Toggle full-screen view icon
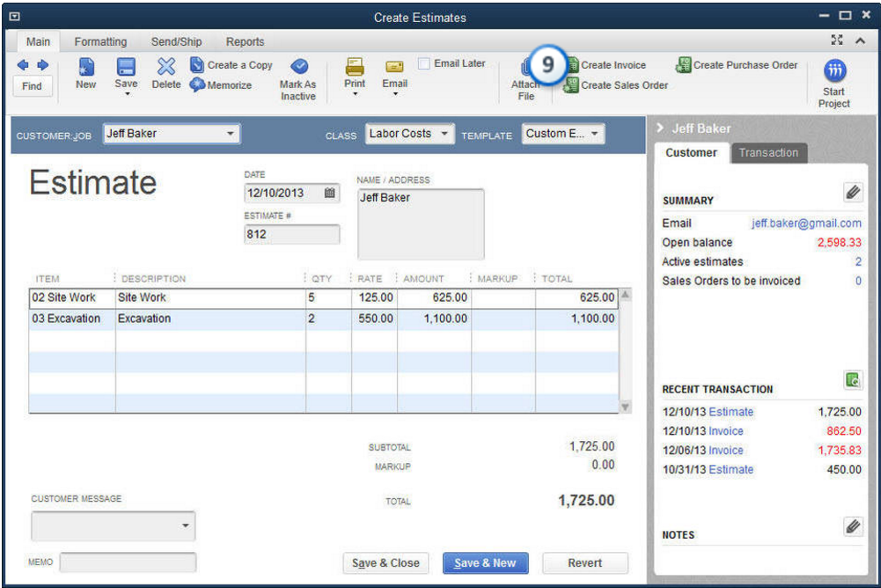This screenshot has height=588, width=881. click(x=837, y=40)
